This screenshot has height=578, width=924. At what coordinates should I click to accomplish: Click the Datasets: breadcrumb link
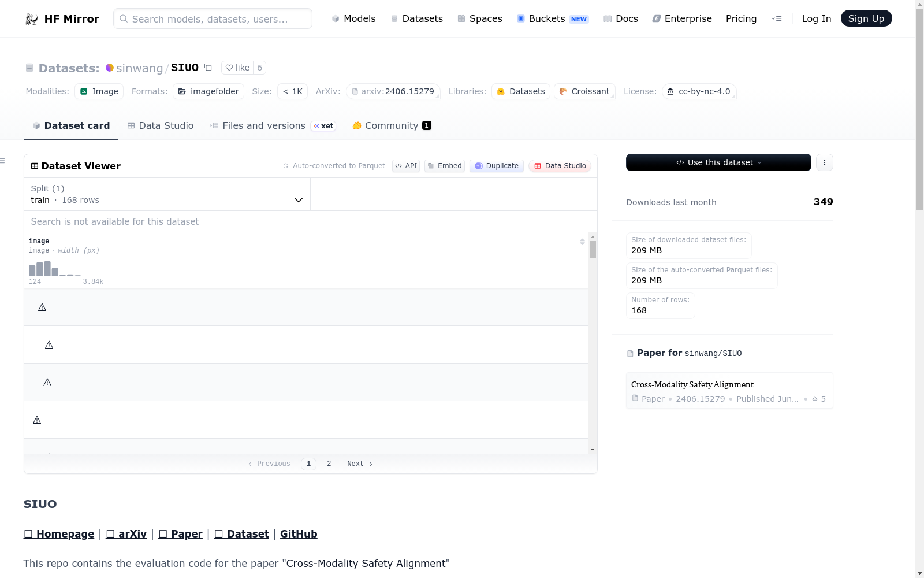click(x=69, y=68)
